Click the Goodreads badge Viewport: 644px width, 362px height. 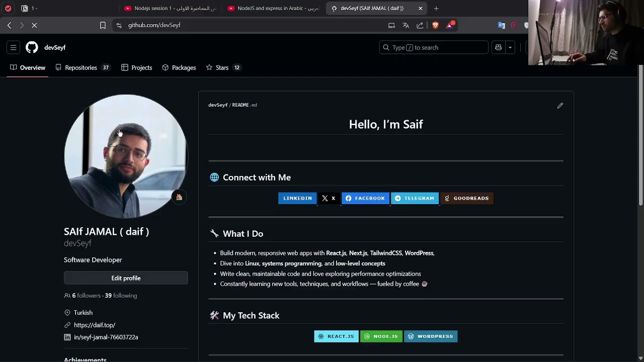467,198
